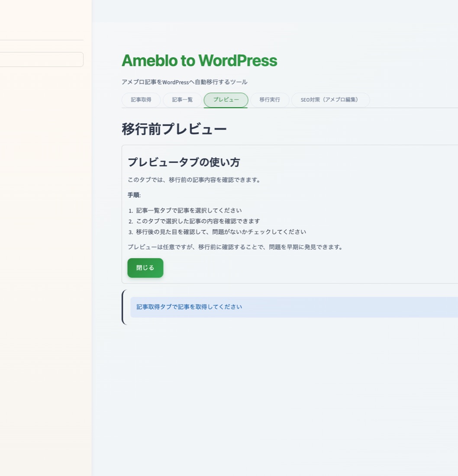Click the Ameblo to WordPress title
The height and width of the screenshot is (476, 458).
point(199,61)
